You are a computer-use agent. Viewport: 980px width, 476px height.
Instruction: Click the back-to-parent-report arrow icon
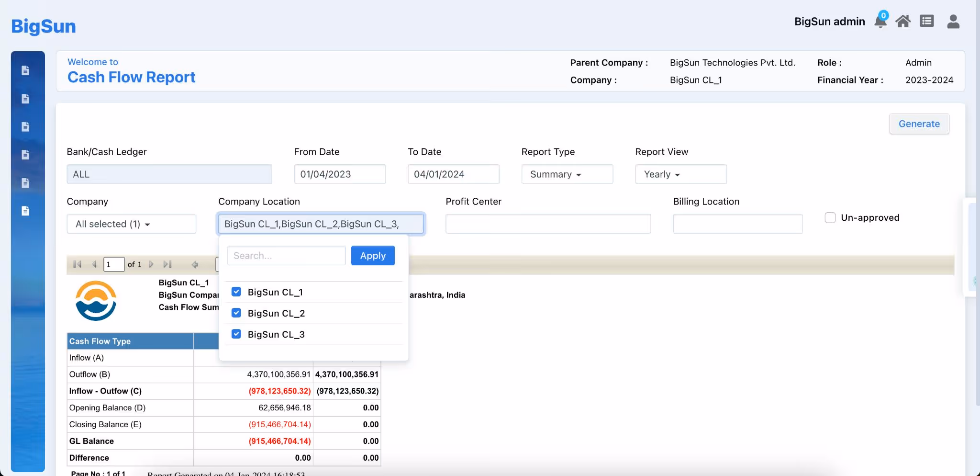pos(195,264)
